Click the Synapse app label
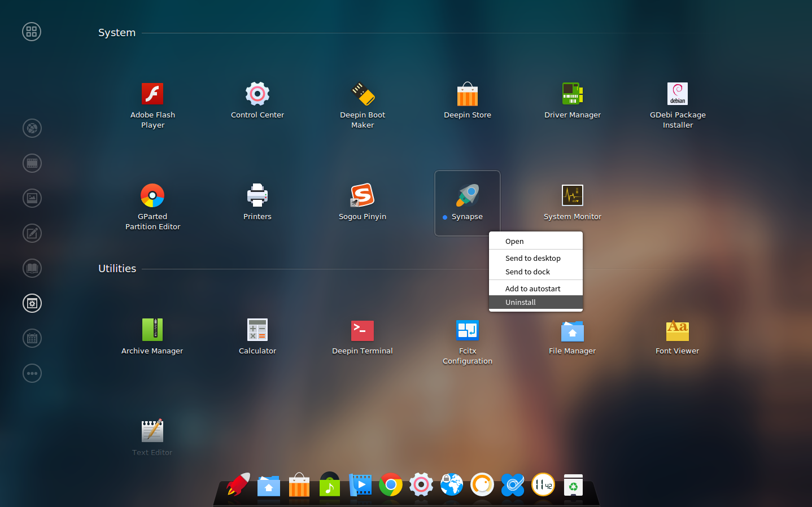812x507 pixels. 467,217
